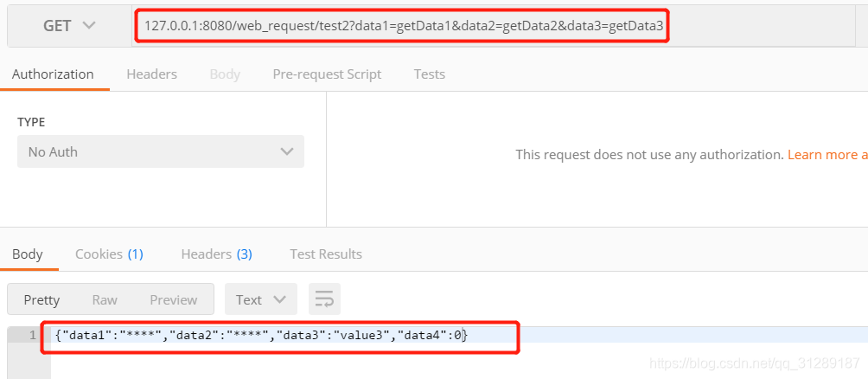The height and width of the screenshot is (379, 868).
Task: Switch to Raw response view
Action: (105, 299)
